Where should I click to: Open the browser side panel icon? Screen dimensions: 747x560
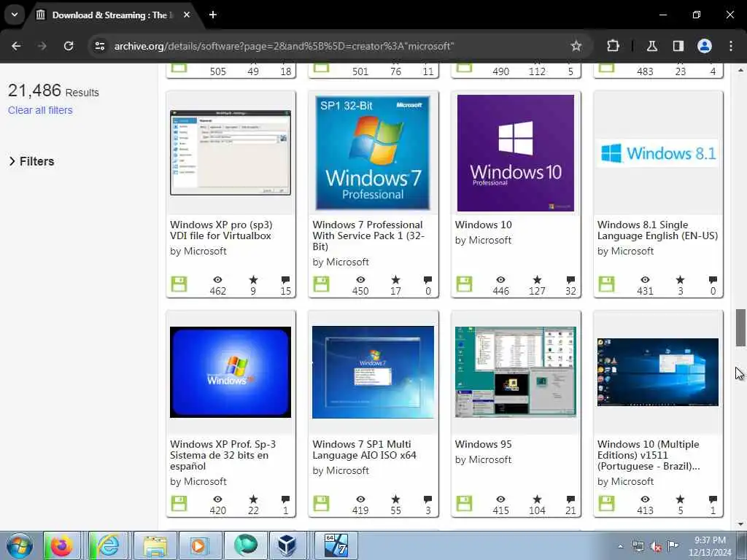(x=678, y=46)
